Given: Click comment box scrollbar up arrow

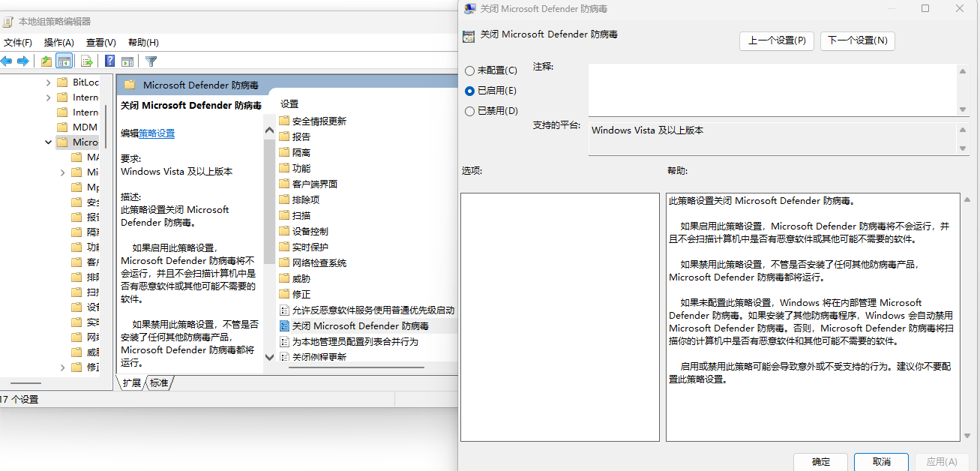Looking at the screenshot, I should 963,70.
